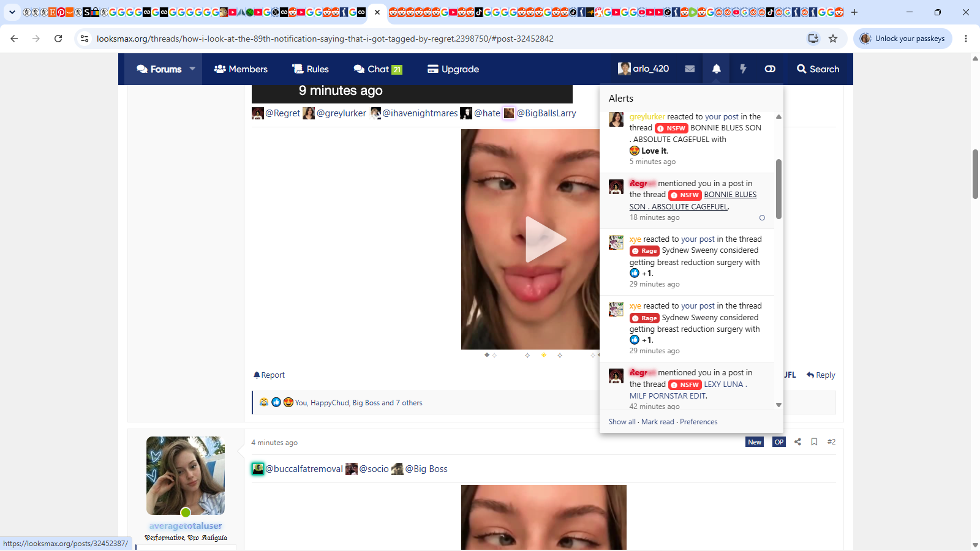Click the browser Back arrow
980x551 pixels.
click(14, 39)
